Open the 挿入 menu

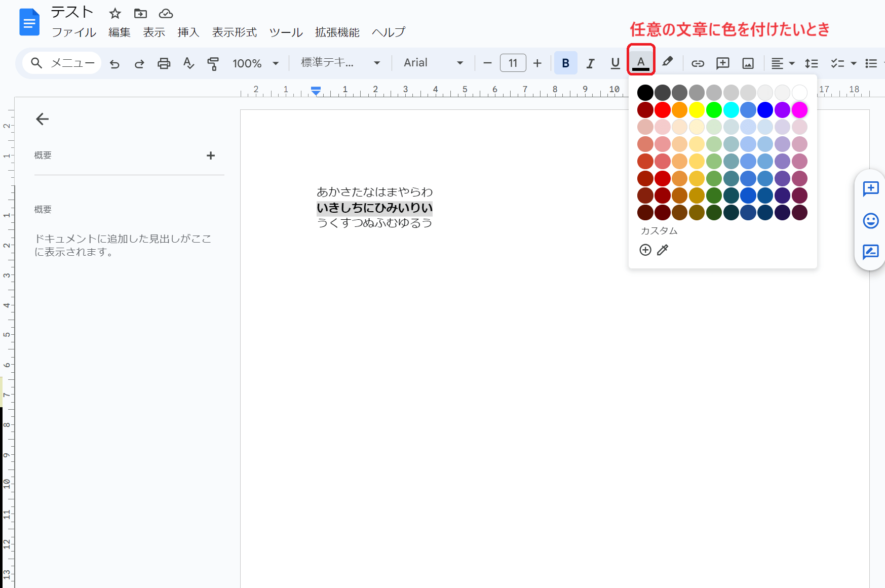(188, 32)
